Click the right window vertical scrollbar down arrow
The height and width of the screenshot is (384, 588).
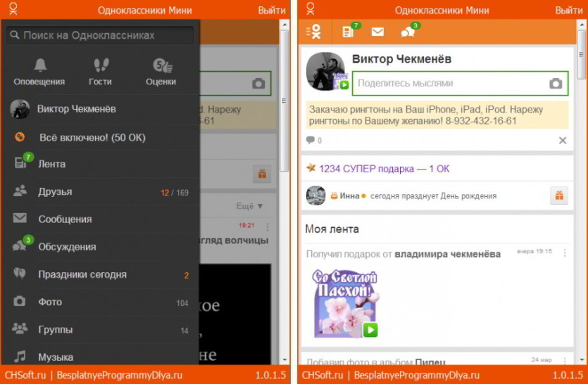click(x=582, y=359)
